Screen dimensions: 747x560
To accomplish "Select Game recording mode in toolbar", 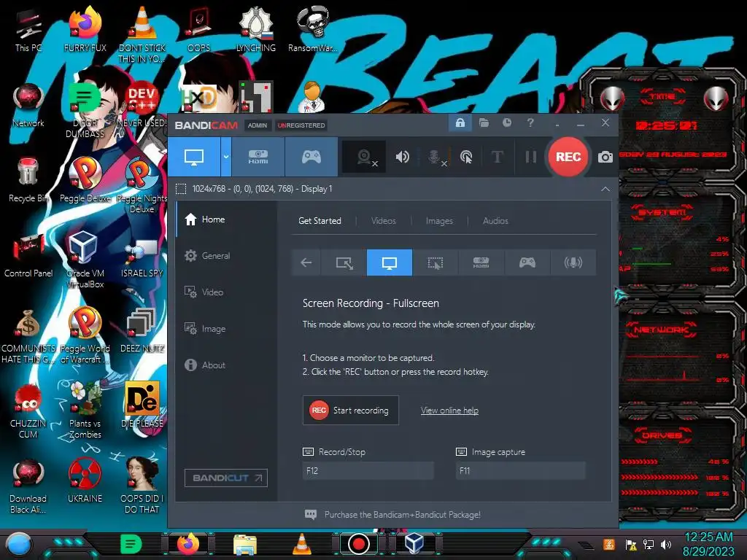I will (311, 157).
